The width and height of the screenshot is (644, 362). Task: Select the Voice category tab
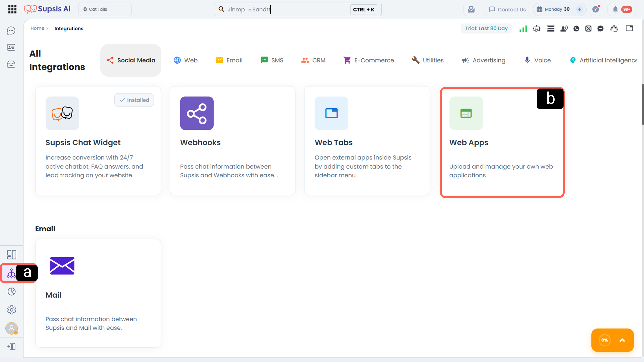click(537, 60)
